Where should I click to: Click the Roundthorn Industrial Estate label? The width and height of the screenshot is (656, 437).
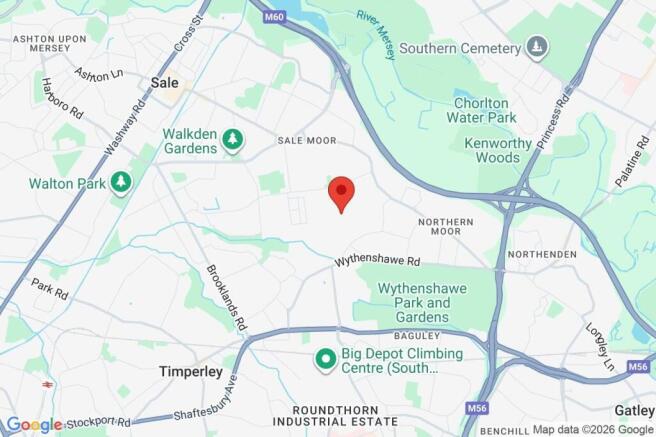[x=335, y=416]
